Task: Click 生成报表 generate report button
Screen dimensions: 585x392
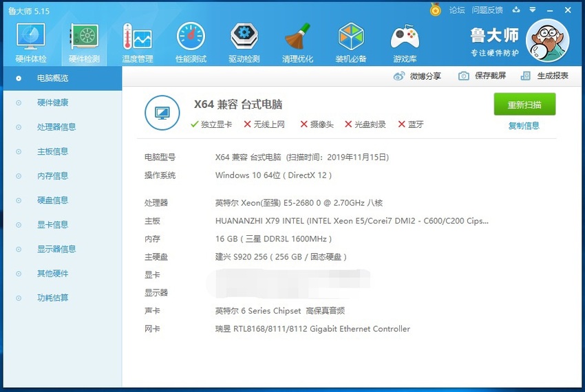Action: coord(544,76)
